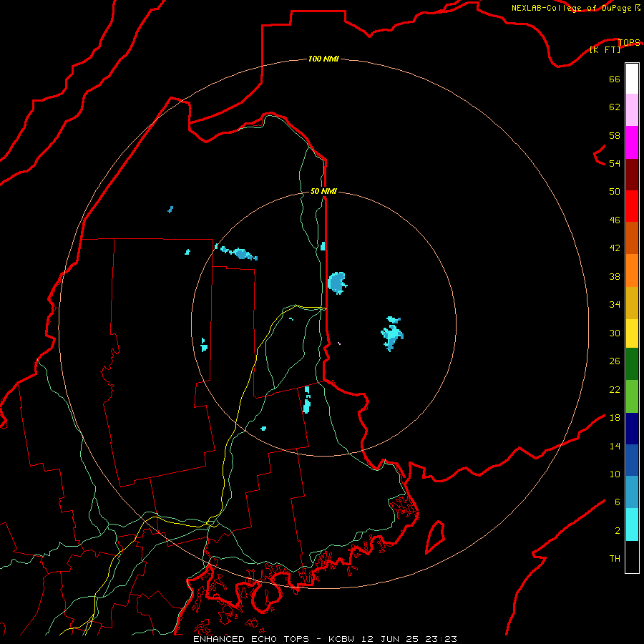The height and width of the screenshot is (644, 644).
Task: Click the dark orange swatch between 42 and 46
Action: [632, 238]
